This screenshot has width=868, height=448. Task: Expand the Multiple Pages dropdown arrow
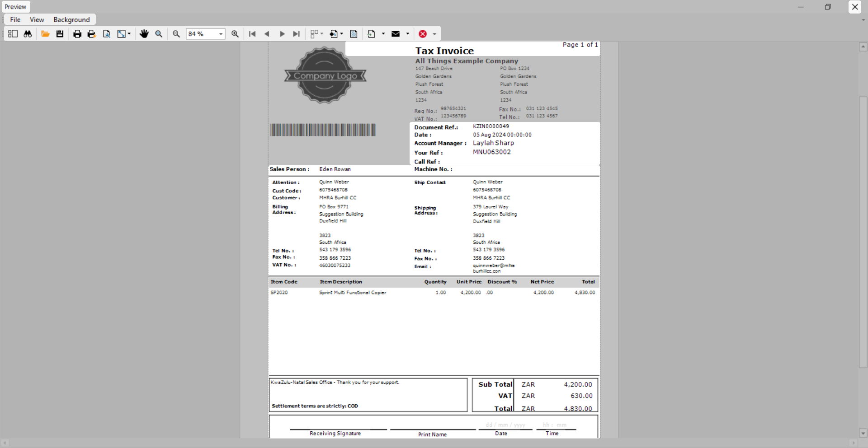[x=322, y=34]
